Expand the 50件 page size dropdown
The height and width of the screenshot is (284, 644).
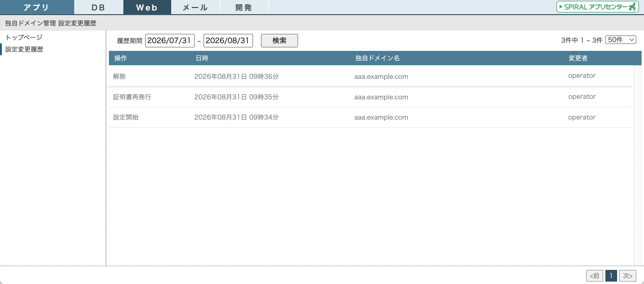[621, 40]
